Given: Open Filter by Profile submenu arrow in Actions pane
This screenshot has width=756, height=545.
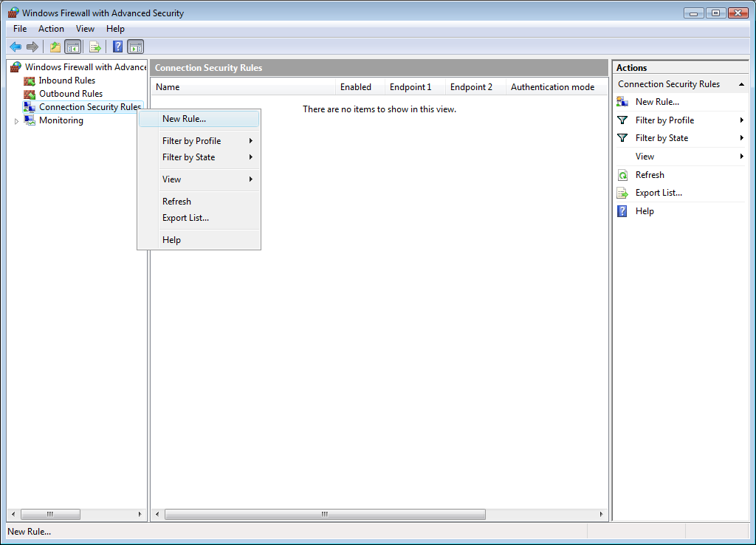Looking at the screenshot, I should pyautogui.click(x=741, y=120).
